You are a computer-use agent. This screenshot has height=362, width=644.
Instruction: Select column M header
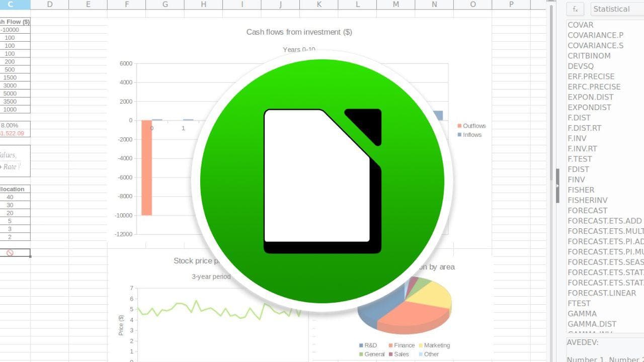tap(396, 5)
